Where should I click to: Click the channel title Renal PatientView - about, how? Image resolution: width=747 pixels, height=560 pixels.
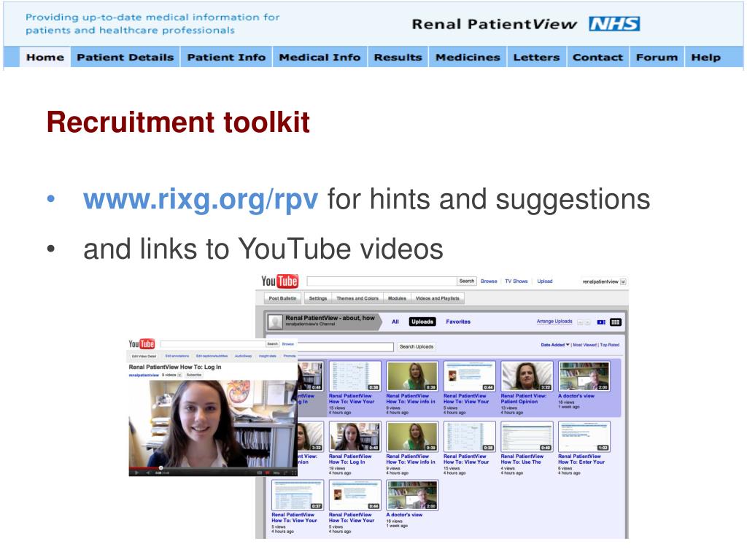[x=330, y=318]
